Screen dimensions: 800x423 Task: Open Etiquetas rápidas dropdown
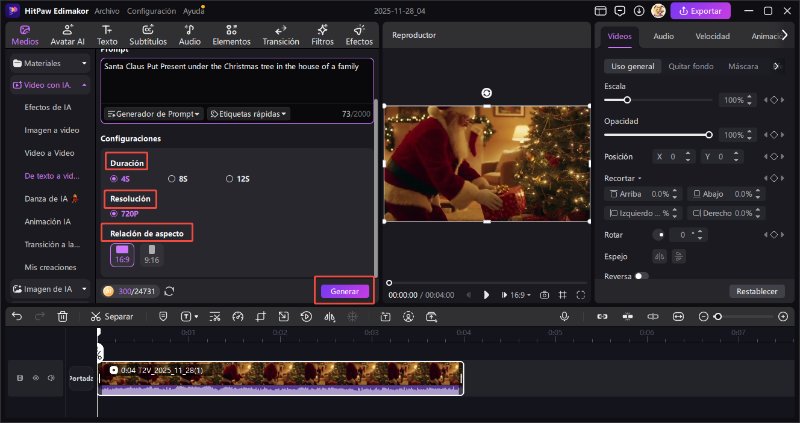[248, 114]
